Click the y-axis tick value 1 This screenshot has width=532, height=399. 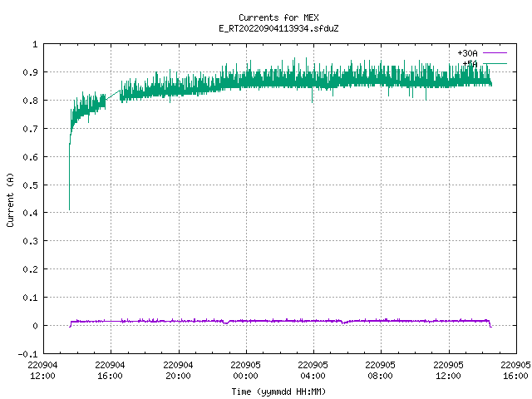pyautogui.click(x=35, y=44)
